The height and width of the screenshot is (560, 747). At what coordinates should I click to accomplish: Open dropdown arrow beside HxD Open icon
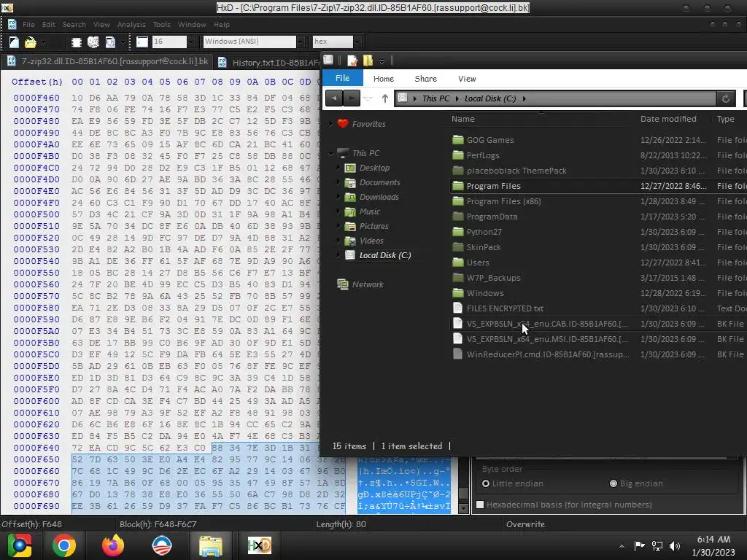pos(43,42)
